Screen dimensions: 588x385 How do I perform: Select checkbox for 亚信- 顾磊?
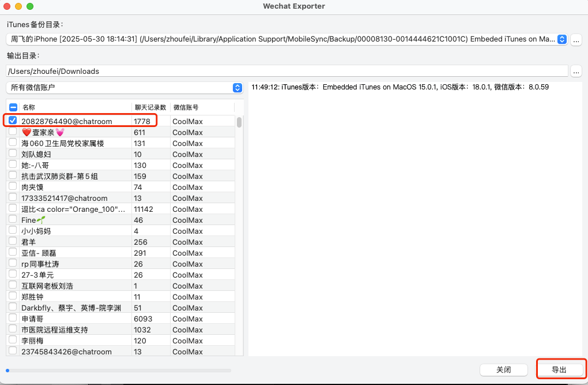pyautogui.click(x=13, y=252)
